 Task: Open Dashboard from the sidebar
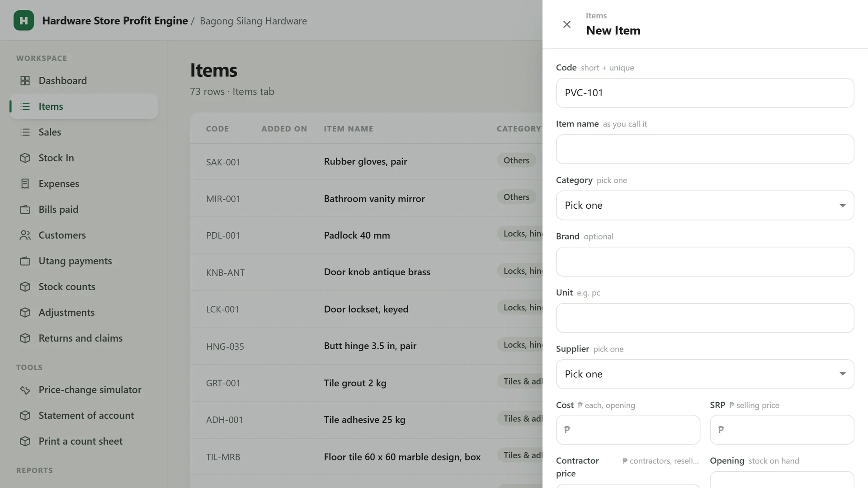click(x=84, y=80)
